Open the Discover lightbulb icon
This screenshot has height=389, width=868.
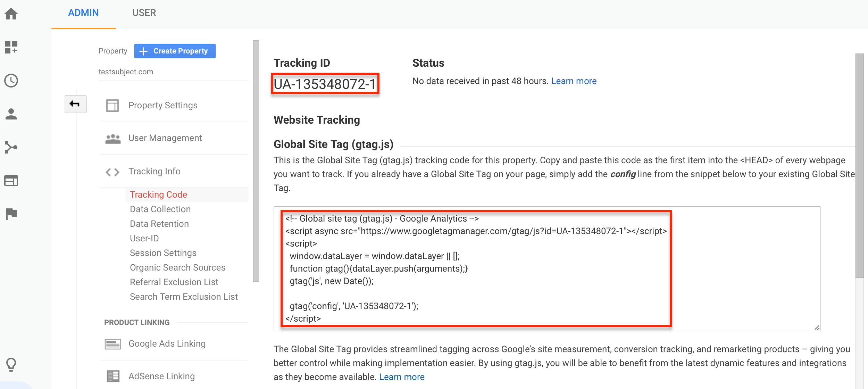pos(11,365)
